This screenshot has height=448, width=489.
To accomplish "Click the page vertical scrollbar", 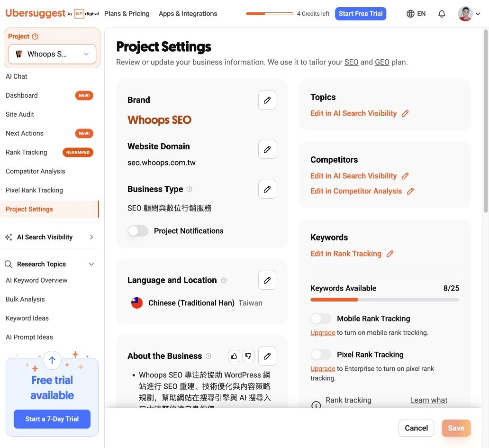I will point(486,122).
